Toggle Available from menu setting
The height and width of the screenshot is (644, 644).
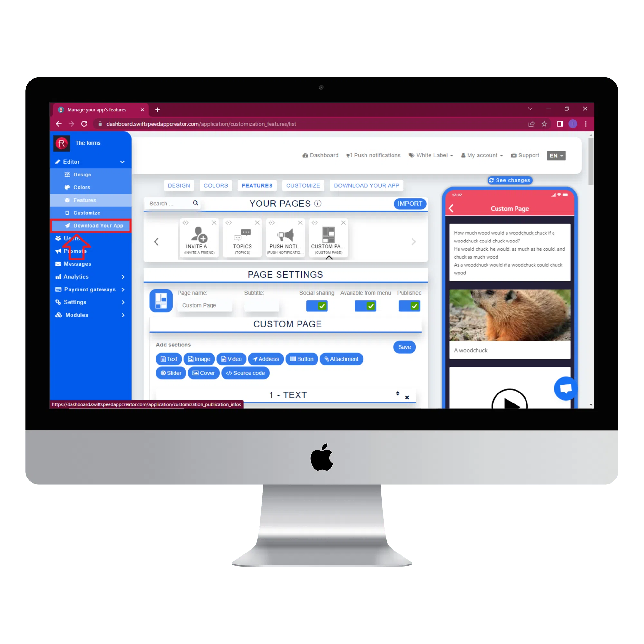tap(367, 306)
